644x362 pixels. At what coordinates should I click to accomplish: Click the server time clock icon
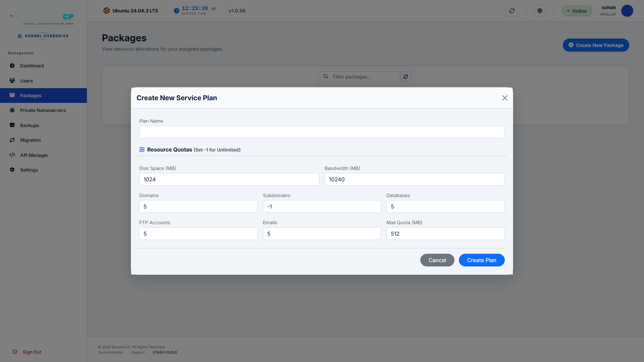pyautogui.click(x=176, y=11)
